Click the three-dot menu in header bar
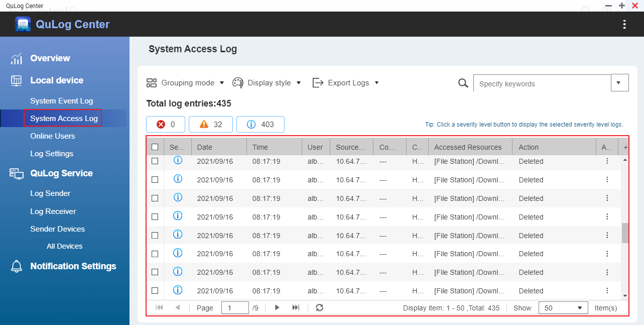This screenshot has width=644, height=325. click(624, 25)
